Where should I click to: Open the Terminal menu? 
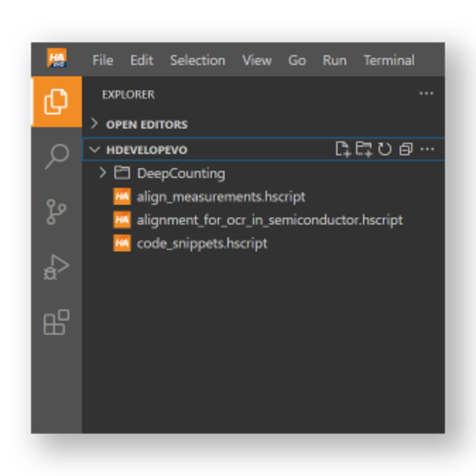pos(389,60)
